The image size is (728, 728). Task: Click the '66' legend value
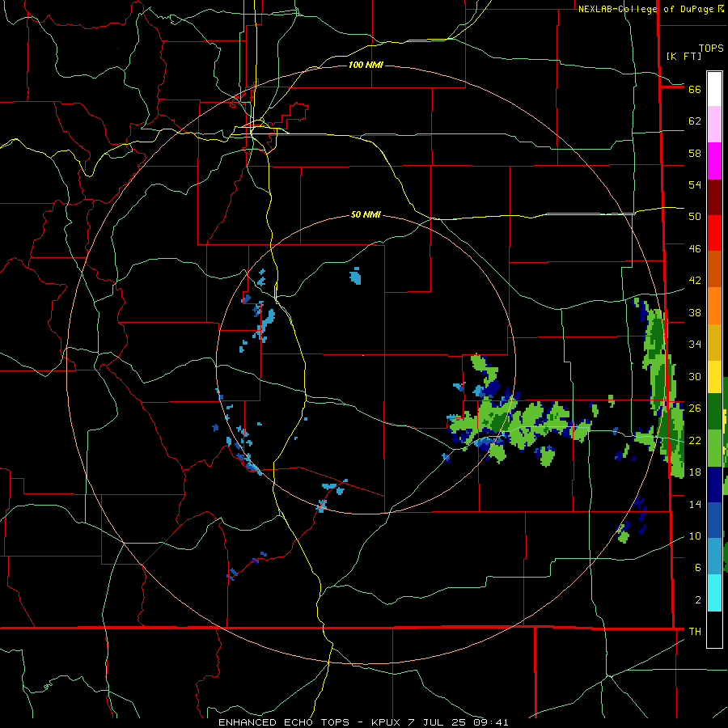tap(695, 90)
